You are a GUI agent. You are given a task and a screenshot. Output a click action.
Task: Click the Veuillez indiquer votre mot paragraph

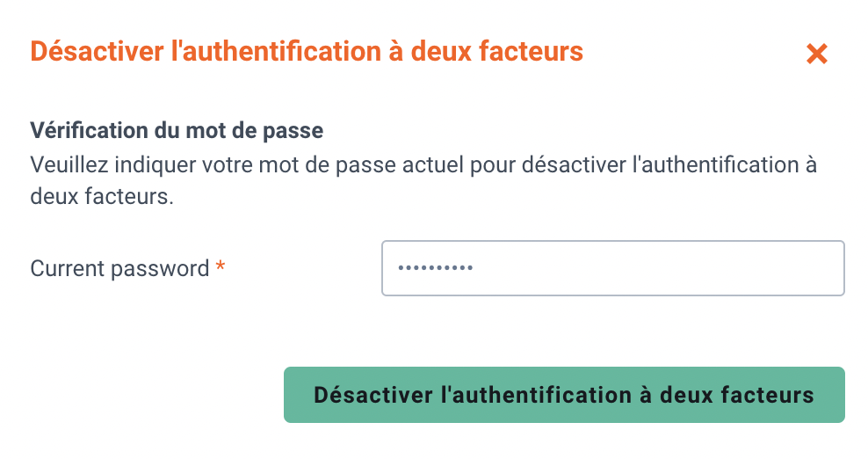point(423,180)
